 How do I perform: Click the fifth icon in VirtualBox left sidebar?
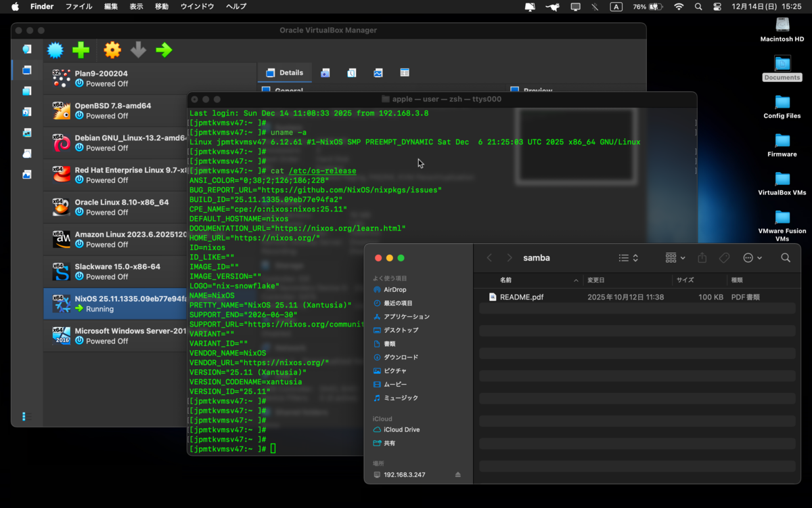(27, 133)
